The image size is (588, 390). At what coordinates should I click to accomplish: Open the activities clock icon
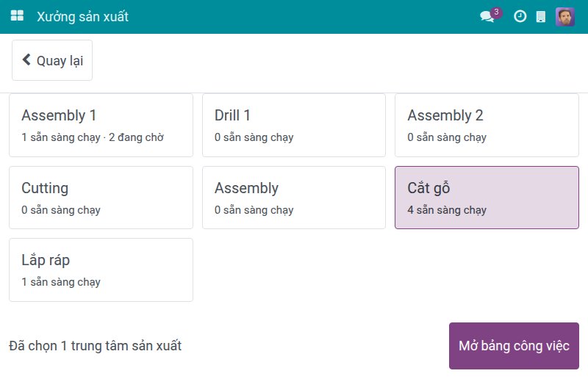(520, 16)
